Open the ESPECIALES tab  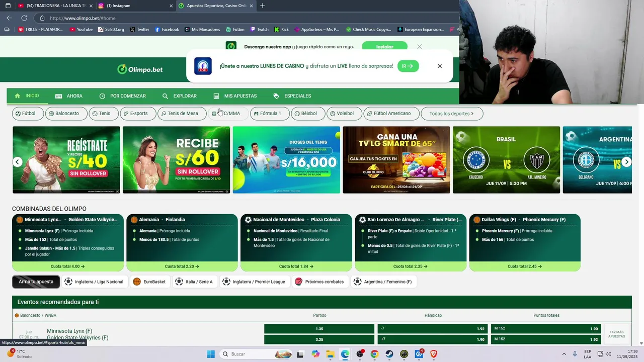292,96
